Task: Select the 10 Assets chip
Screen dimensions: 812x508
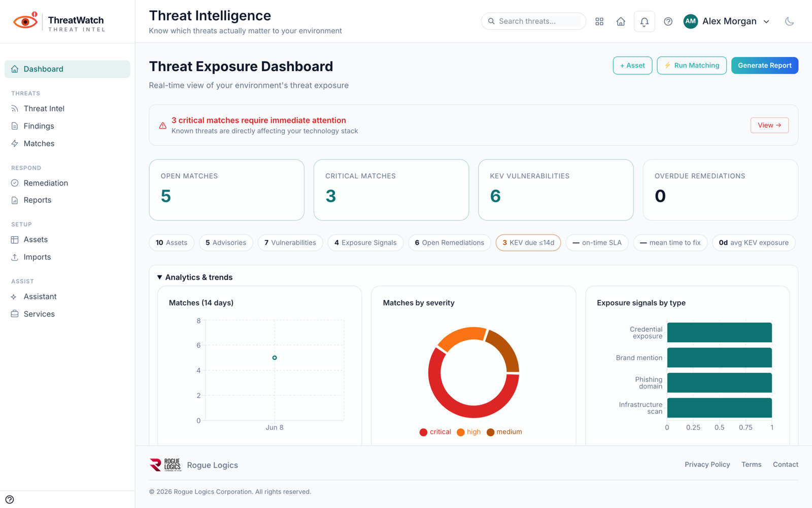Action: coord(172,243)
